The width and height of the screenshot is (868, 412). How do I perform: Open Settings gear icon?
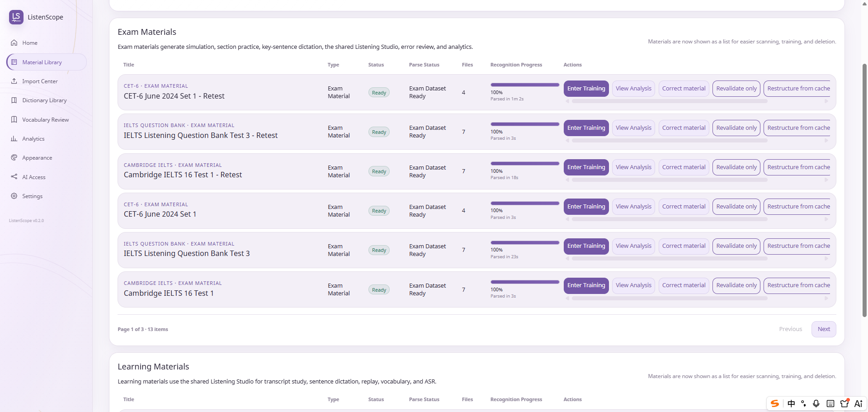pos(14,196)
